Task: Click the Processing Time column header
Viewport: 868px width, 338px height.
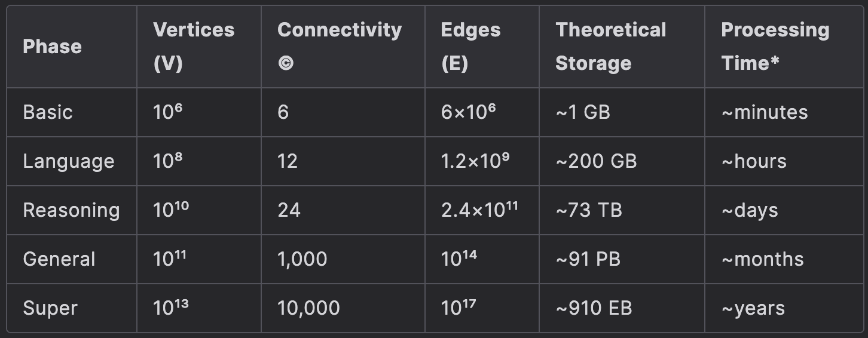Action: [x=775, y=47]
